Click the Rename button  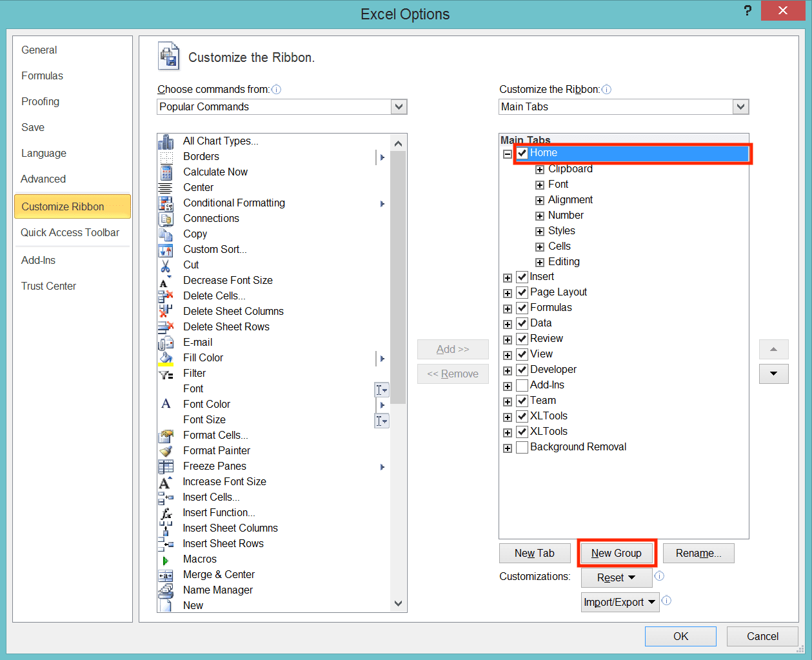click(x=698, y=553)
